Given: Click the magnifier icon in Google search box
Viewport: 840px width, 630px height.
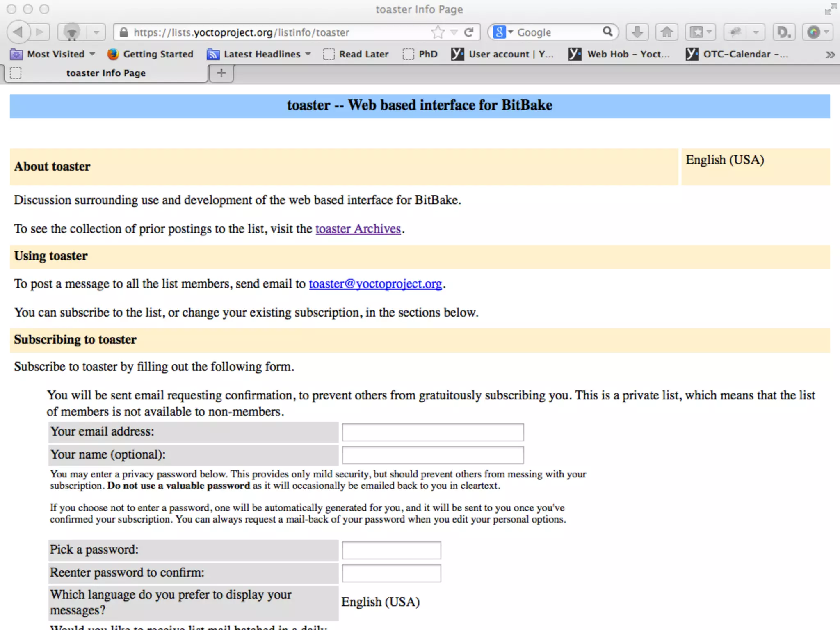Looking at the screenshot, I should click(x=607, y=32).
